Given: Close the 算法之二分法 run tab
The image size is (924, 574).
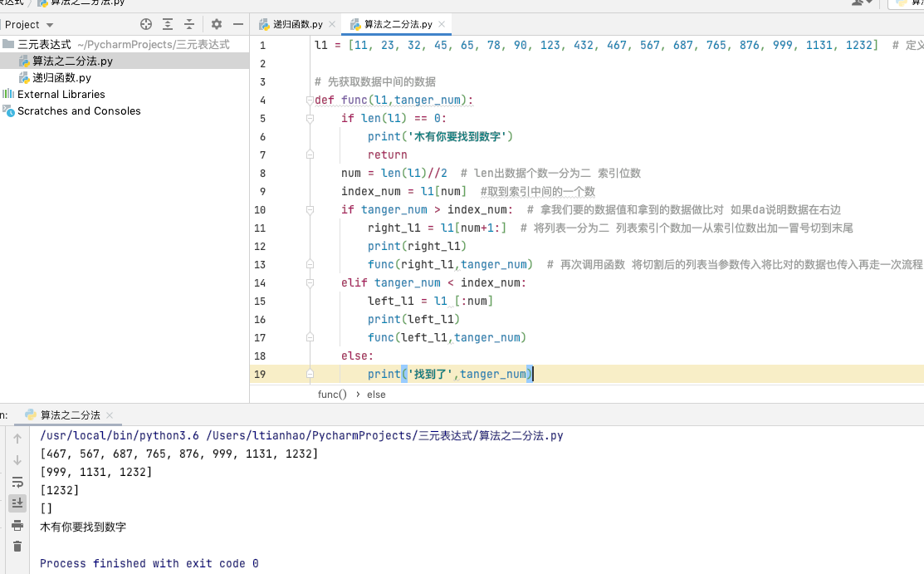Looking at the screenshot, I should pos(110,415).
